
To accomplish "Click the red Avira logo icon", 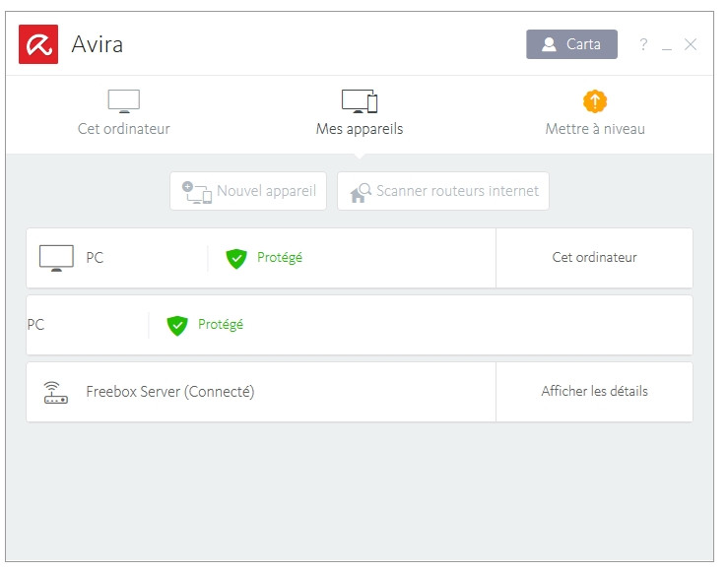I will click(x=38, y=44).
